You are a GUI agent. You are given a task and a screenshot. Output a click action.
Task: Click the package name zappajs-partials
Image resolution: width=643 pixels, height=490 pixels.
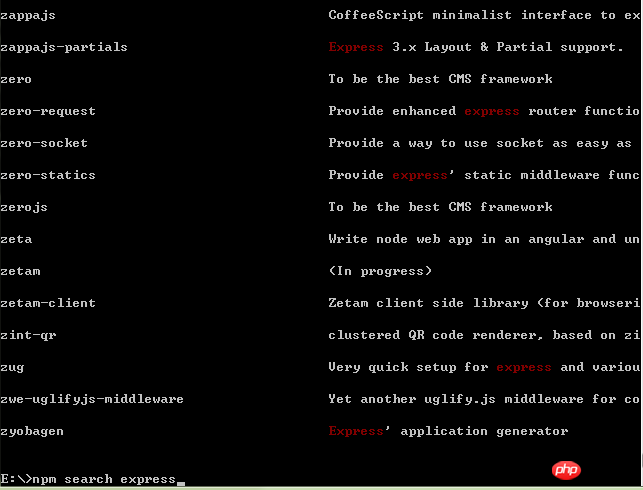(x=64, y=47)
